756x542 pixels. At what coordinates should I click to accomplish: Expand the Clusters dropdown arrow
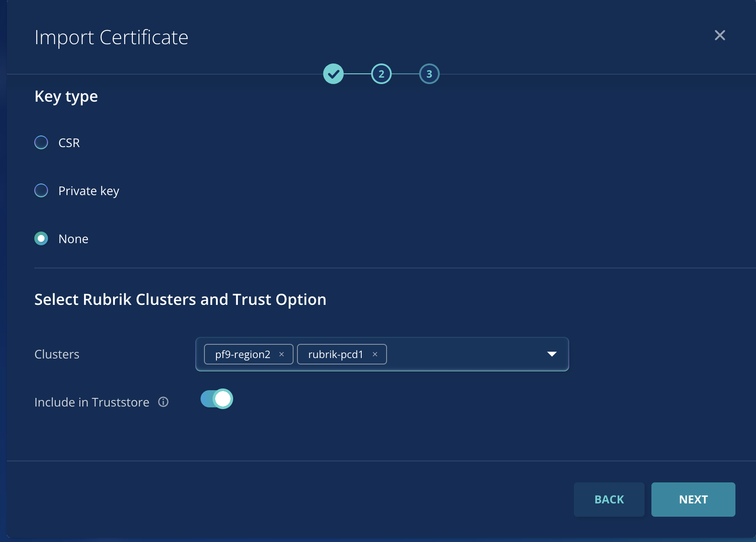(x=552, y=354)
